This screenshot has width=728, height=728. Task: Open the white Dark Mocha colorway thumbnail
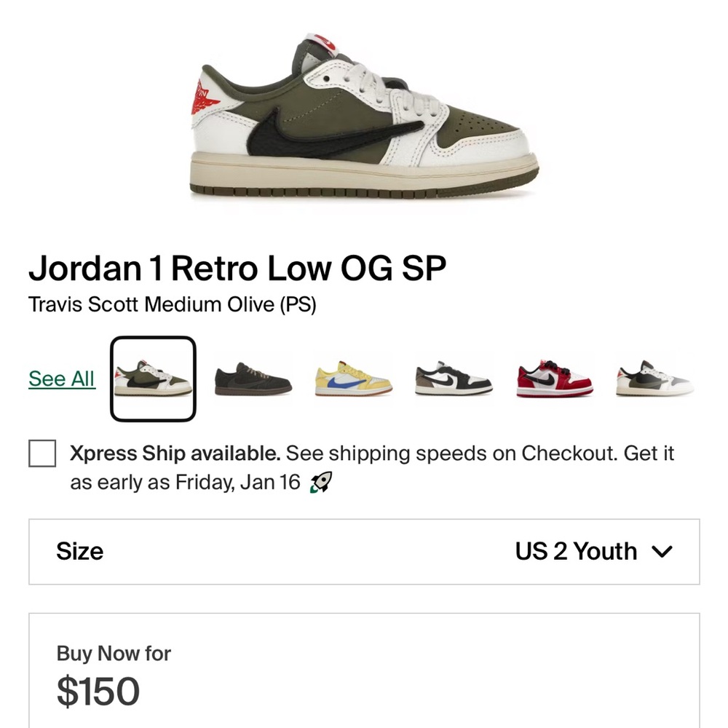pyautogui.click(x=452, y=379)
